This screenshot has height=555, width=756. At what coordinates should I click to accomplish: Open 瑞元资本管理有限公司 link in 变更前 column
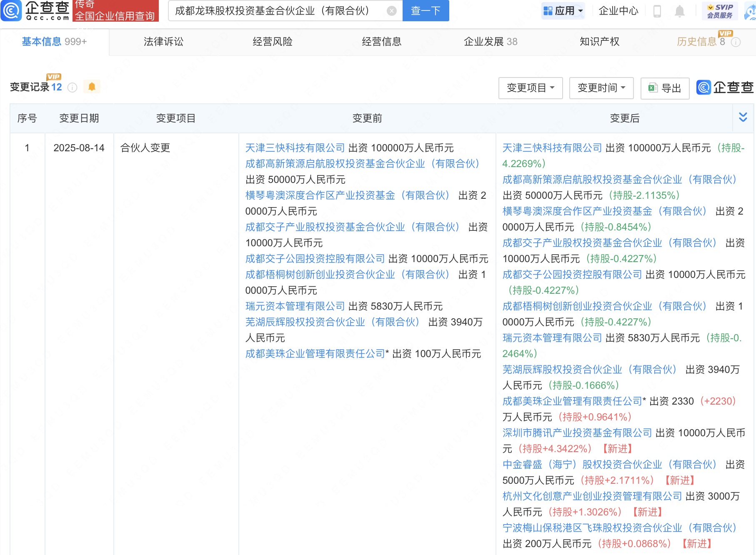(x=295, y=306)
